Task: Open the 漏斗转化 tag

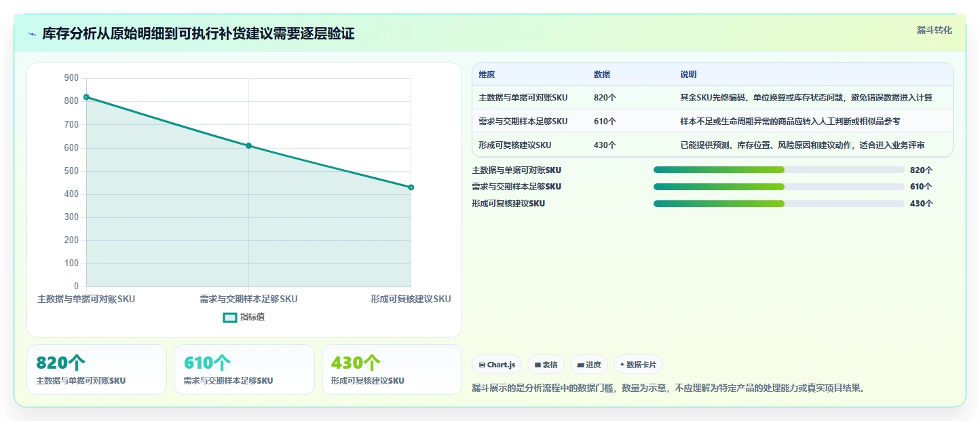Action: click(x=935, y=31)
